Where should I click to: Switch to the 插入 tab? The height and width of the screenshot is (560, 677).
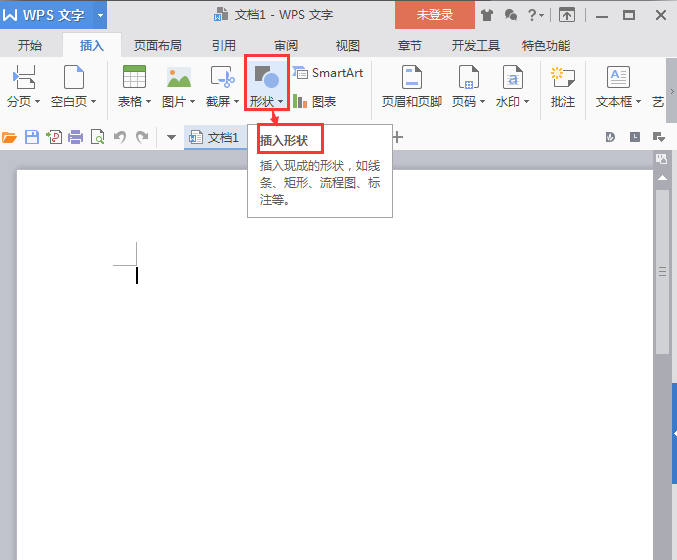pos(92,45)
